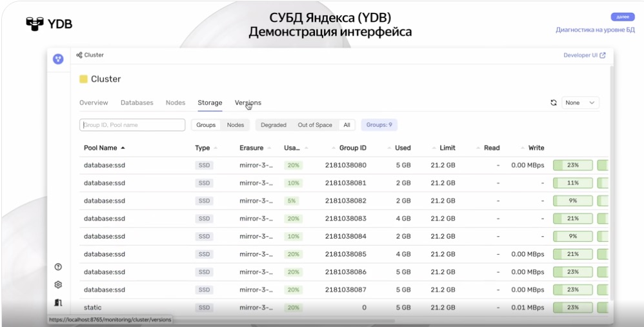Open settings gear in left sidebar
The height and width of the screenshot is (327, 644).
[58, 284]
